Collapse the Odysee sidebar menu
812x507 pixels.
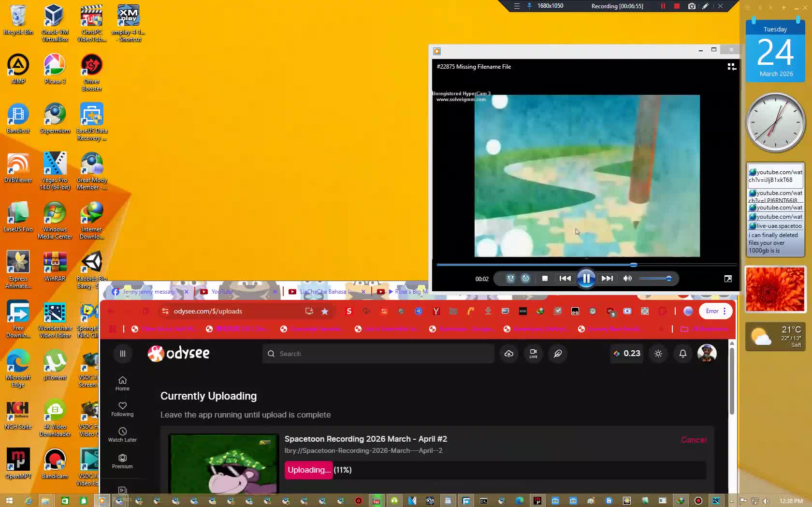click(x=122, y=354)
